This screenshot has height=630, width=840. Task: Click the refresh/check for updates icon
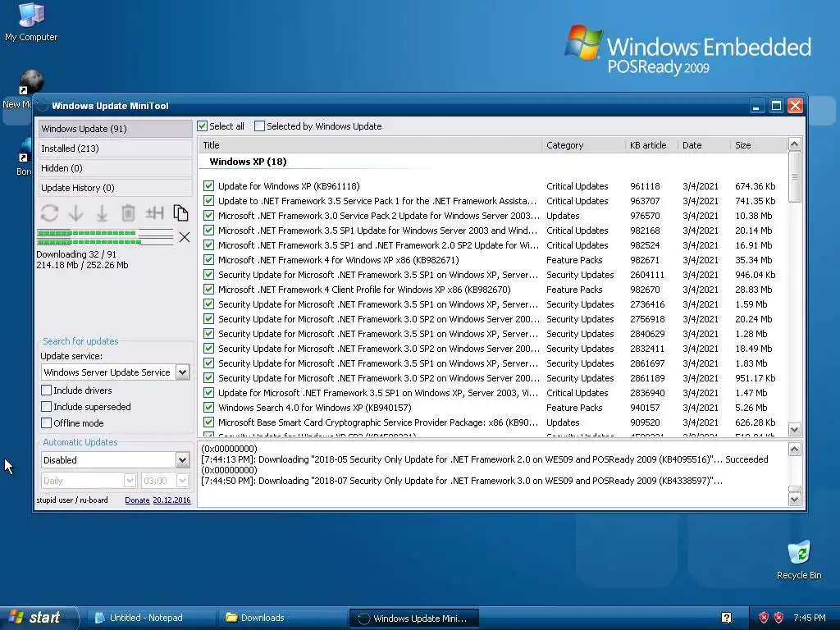pos(49,212)
